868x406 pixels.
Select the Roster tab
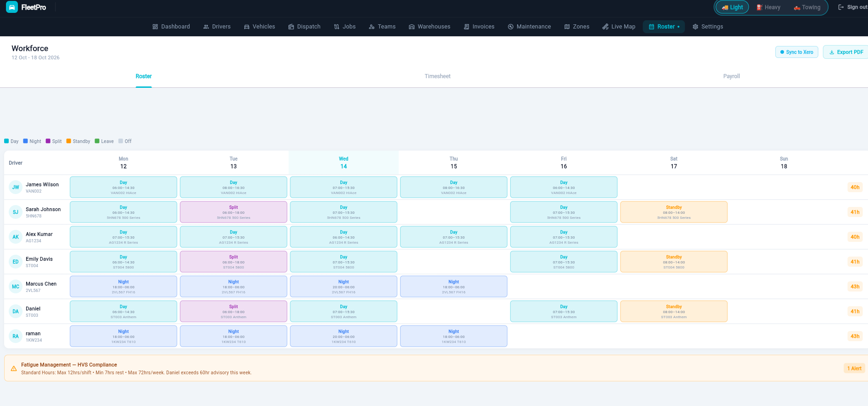143,76
